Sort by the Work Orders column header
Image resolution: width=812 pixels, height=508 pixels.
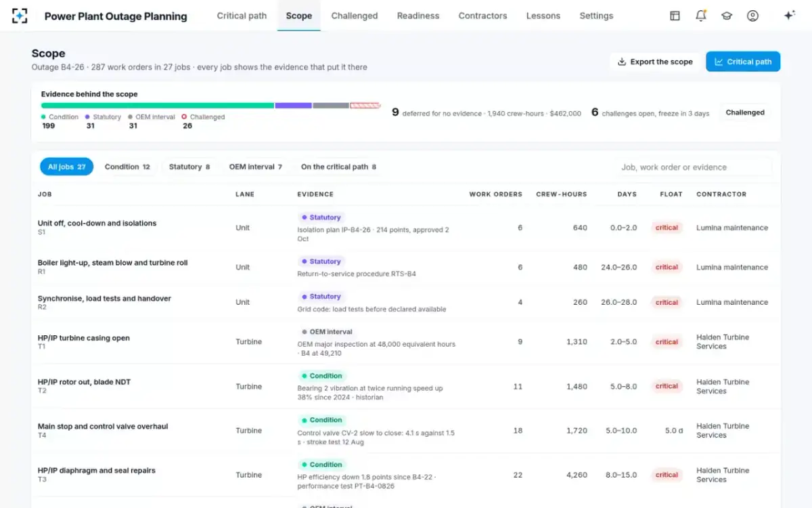495,194
